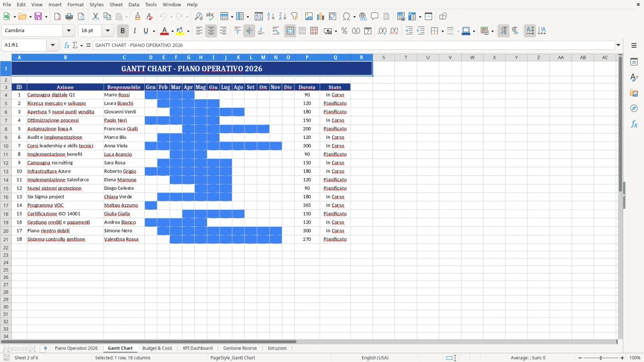Open Function Wizard fx icon
The height and width of the screenshot is (362, 644).
point(67,45)
